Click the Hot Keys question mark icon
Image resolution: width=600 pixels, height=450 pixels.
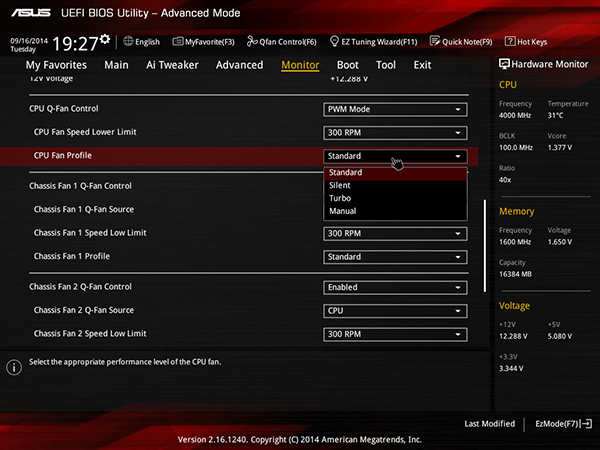click(510, 41)
